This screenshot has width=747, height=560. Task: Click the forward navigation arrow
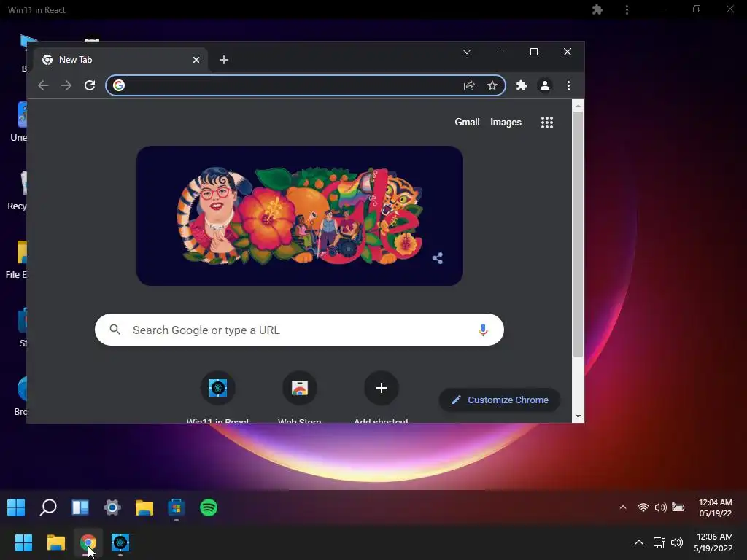pos(66,85)
